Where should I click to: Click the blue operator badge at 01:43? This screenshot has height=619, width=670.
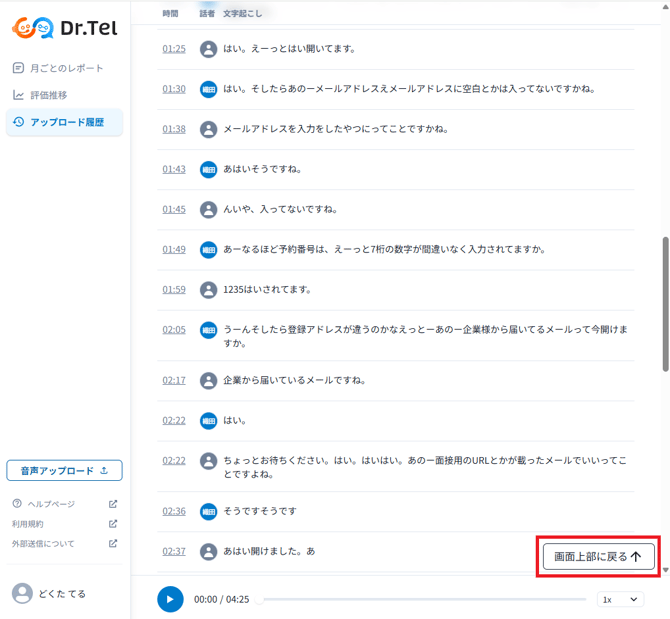[209, 170]
